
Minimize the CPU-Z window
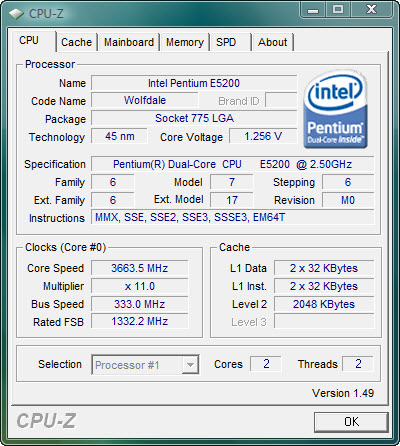(313, 10)
